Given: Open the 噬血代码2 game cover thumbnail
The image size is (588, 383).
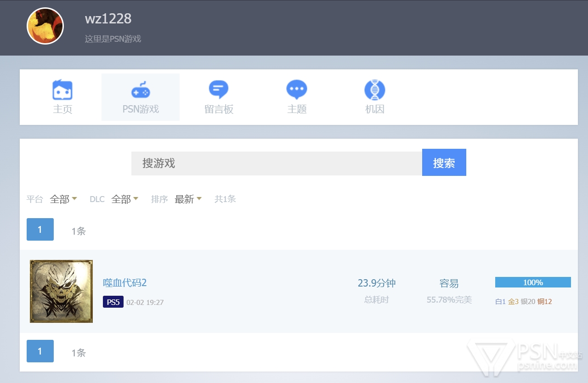Looking at the screenshot, I should [62, 291].
